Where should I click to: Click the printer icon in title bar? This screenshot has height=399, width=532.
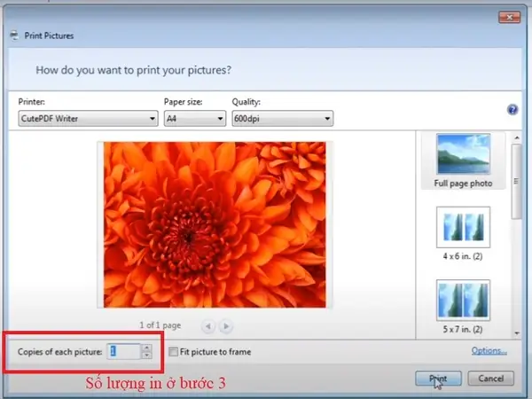(14, 35)
